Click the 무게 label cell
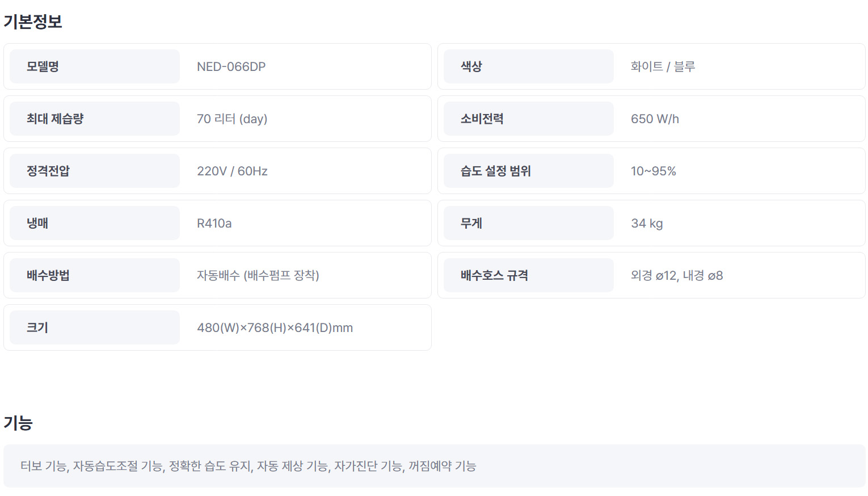 [528, 223]
